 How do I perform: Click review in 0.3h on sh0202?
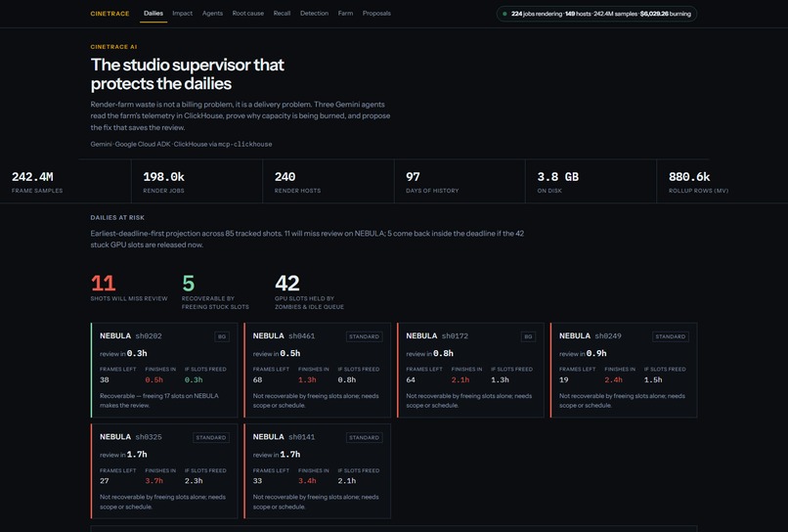tap(123, 353)
